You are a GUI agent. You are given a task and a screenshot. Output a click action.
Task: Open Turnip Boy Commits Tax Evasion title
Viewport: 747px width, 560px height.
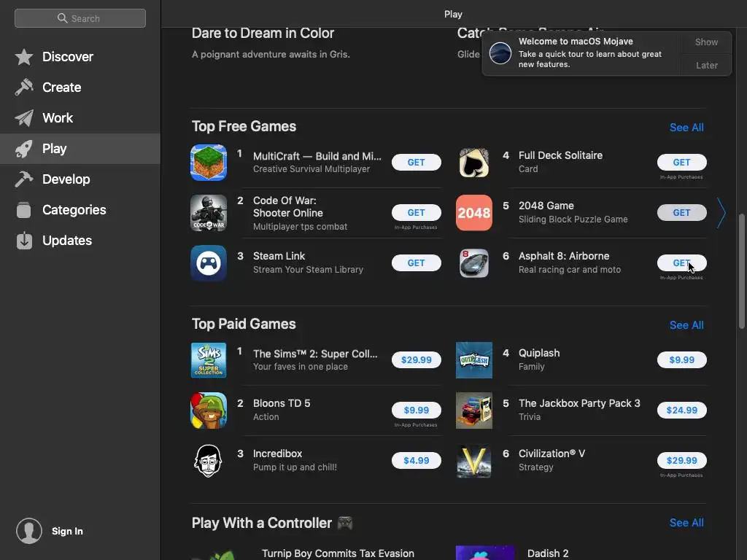point(338,553)
